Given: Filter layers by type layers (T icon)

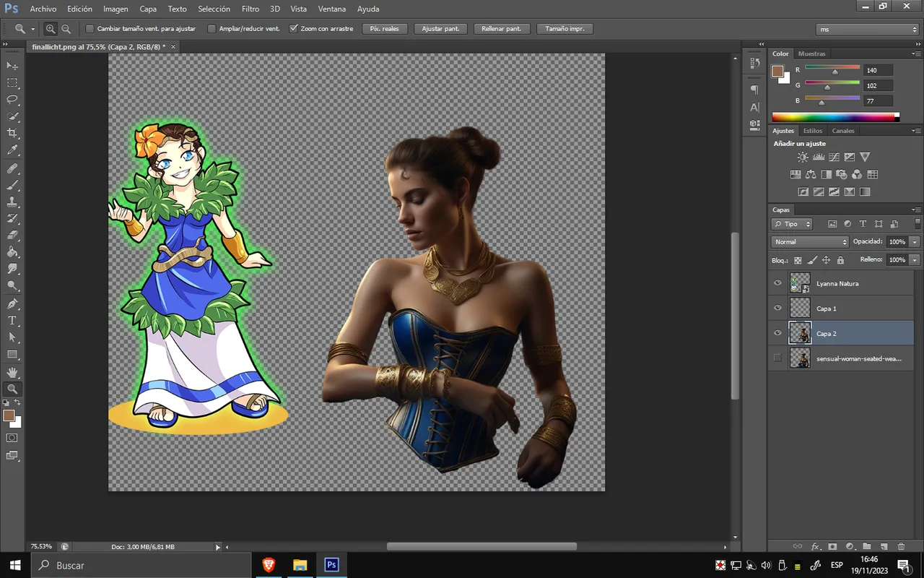Looking at the screenshot, I should coord(863,224).
